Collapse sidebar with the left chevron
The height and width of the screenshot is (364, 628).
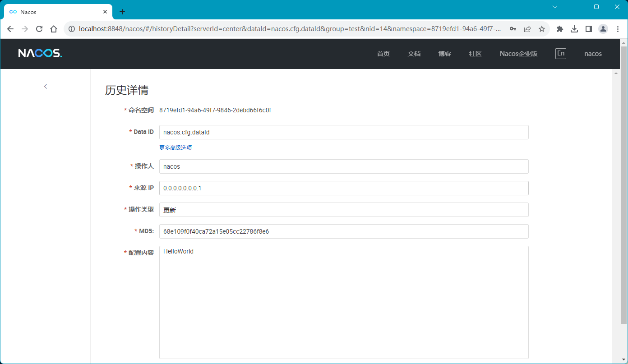click(46, 86)
